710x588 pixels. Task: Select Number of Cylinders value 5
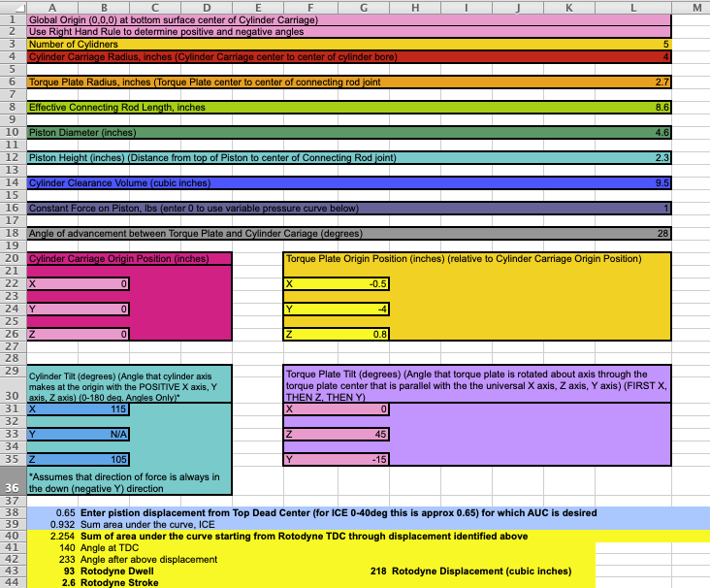[665, 45]
